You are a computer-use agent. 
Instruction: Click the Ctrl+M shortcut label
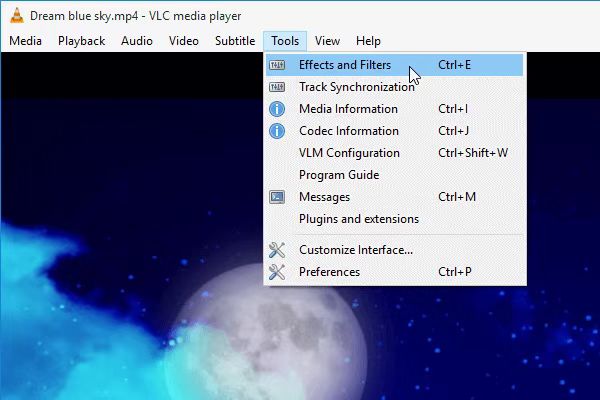(457, 197)
